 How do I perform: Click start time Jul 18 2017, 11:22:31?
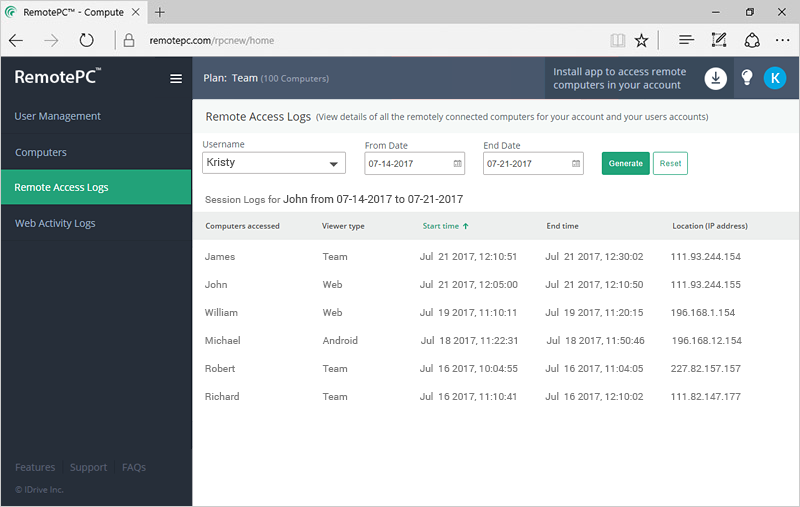pos(469,341)
